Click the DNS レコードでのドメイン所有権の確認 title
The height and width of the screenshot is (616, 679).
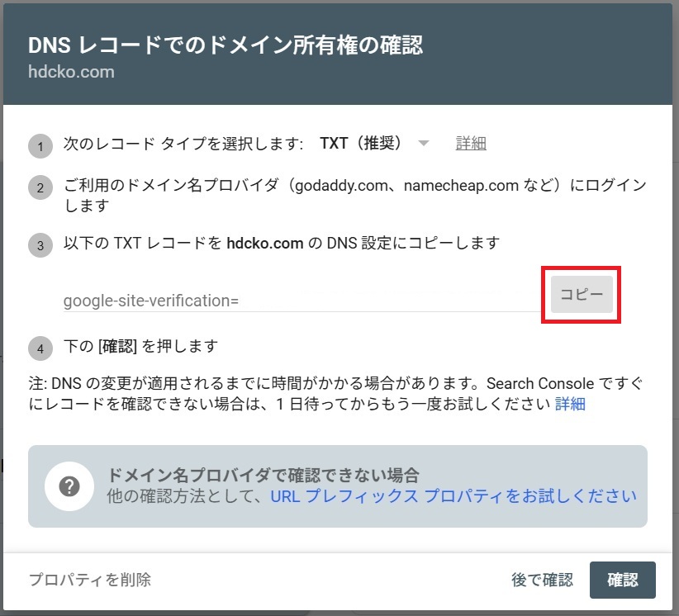pyautogui.click(x=226, y=45)
